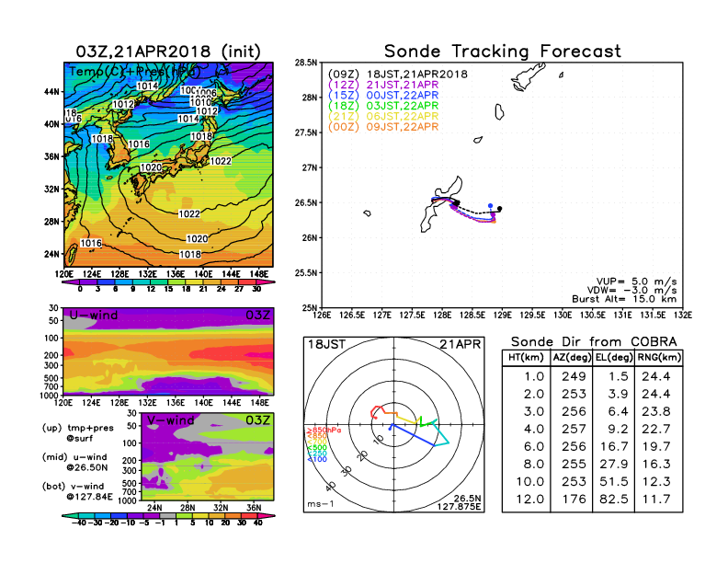This screenshot has height=563, width=728.
Task: Click the red low-level segment in the hodograph
Action: pos(376,411)
